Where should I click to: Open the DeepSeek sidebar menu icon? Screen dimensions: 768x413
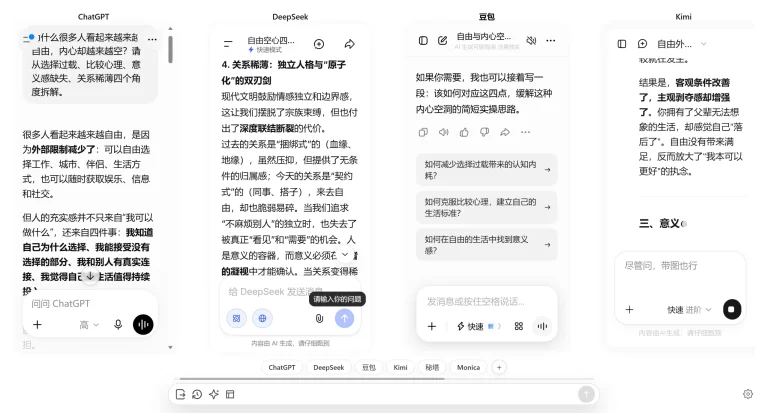tap(228, 44)
